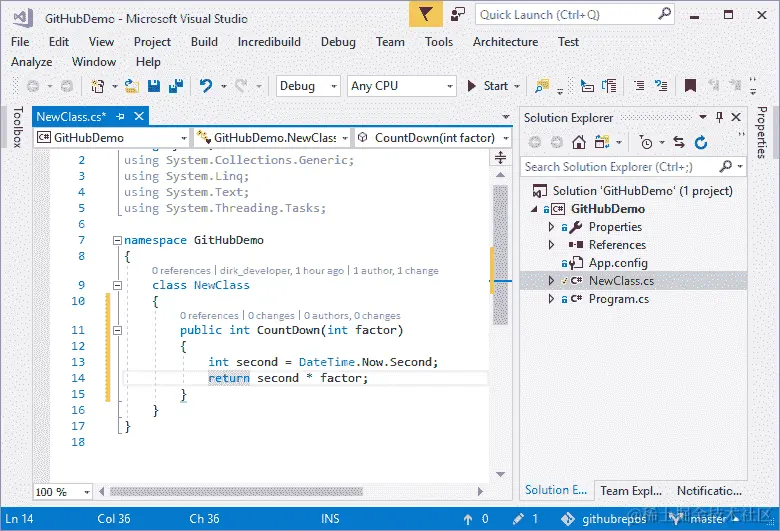Image resolution: width=780 pixels, height=531 pixels.
Task: Open the Architecture menu
Action: (x=505, y=42)
